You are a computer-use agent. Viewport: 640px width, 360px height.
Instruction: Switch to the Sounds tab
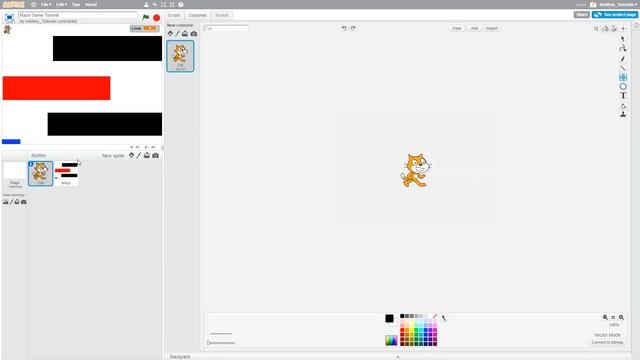point(222,15)
